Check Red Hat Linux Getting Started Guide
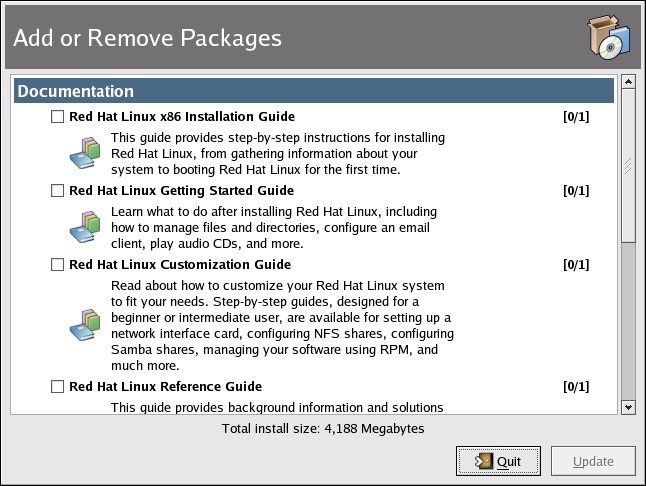Viewport: 646px width, 486px height. [57, 190]
